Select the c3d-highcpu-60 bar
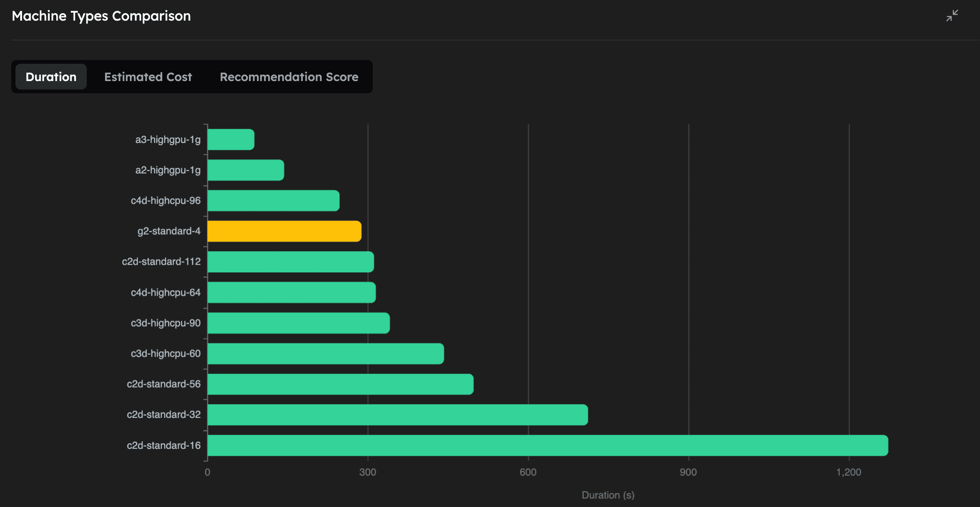This screenshot has height=507, width=980. 324,353
